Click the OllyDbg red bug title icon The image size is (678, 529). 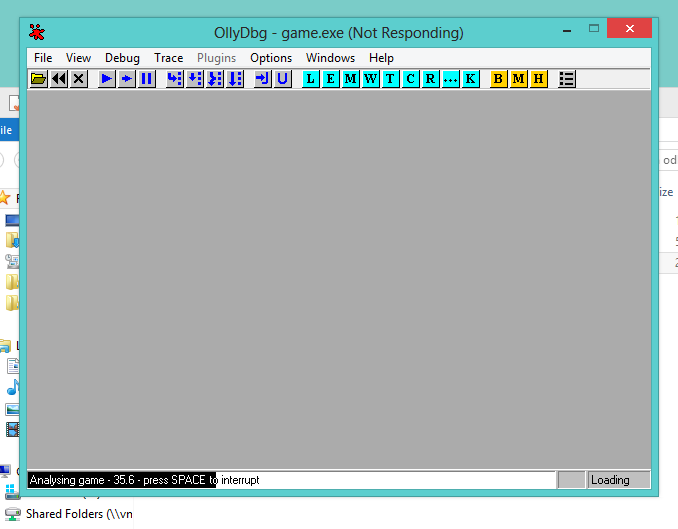(37, 32)
